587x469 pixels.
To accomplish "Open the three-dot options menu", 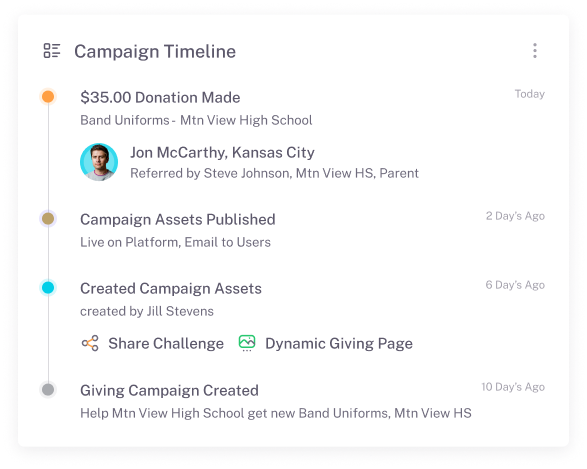I will pyautogui.click(x=535, y=51).
